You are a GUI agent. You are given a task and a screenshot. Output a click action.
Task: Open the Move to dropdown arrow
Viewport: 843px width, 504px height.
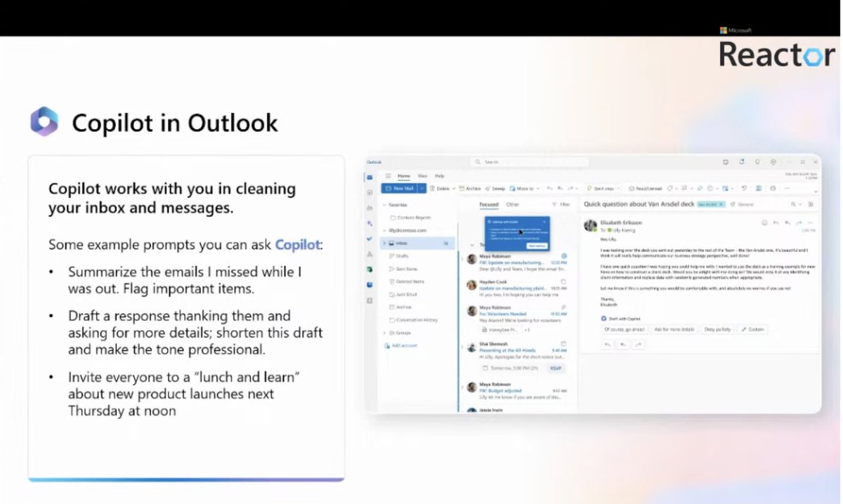(x=537, y=188)
